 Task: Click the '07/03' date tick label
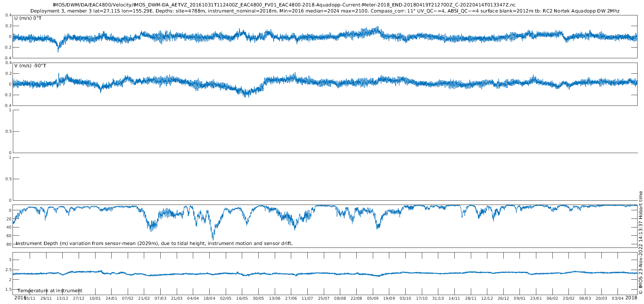[160, 298]
